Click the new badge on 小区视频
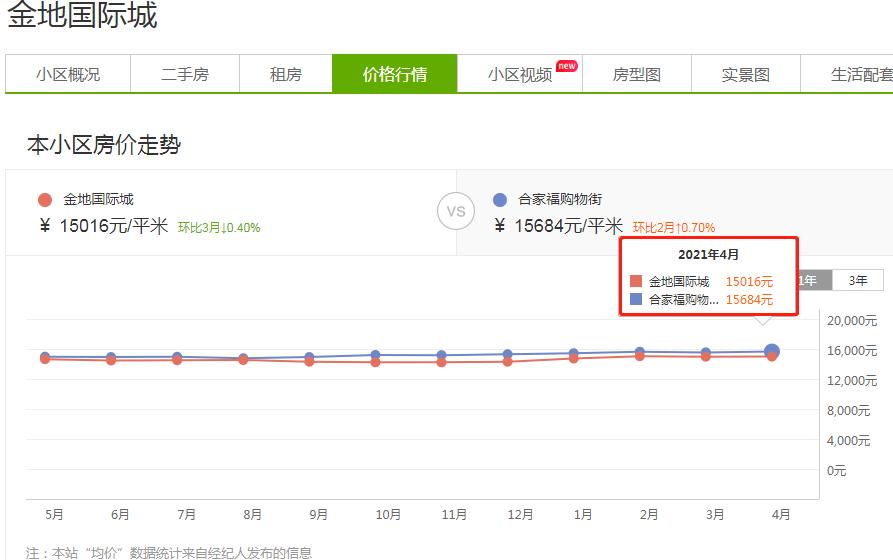 pos(567,66)
